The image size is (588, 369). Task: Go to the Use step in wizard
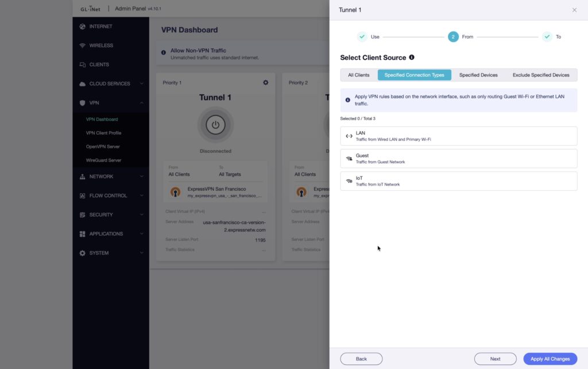point(368,37)
